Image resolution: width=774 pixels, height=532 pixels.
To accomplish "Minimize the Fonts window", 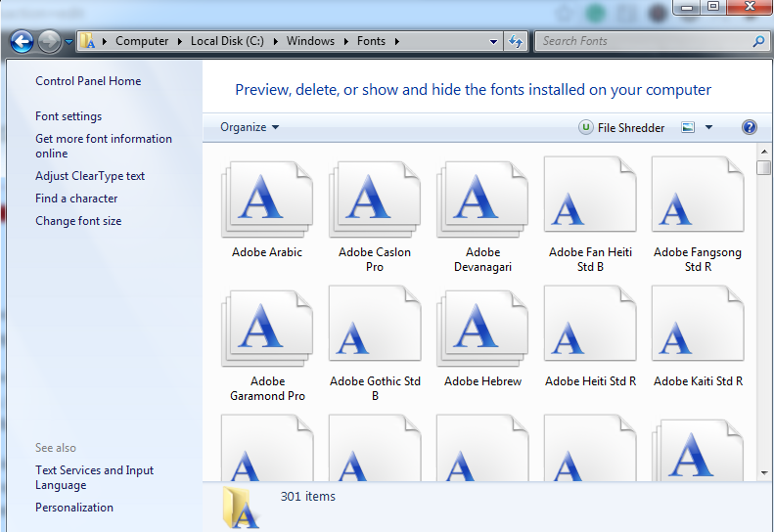I will [x=687, y=7].
